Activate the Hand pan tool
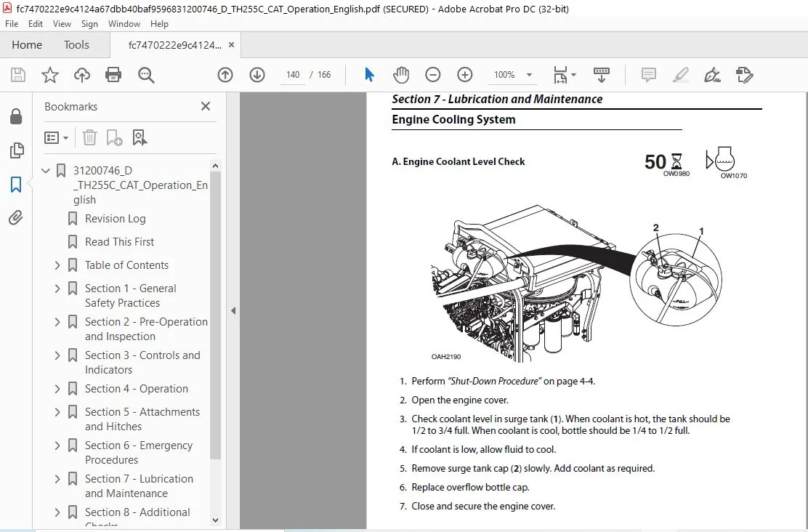Viewport: 808px width, 532px height. (401, 75)
